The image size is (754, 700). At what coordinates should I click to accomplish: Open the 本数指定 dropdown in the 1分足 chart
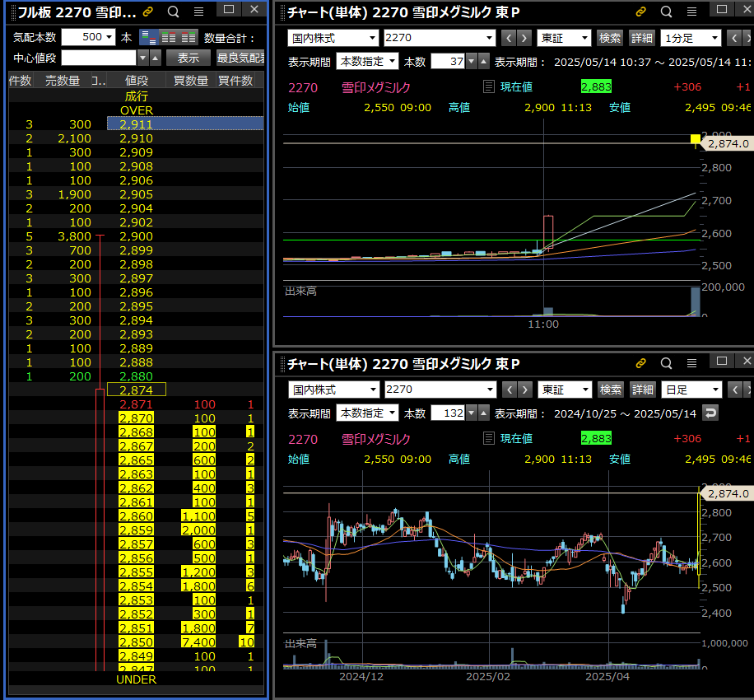pyautogui.click(x=367, y=62)
